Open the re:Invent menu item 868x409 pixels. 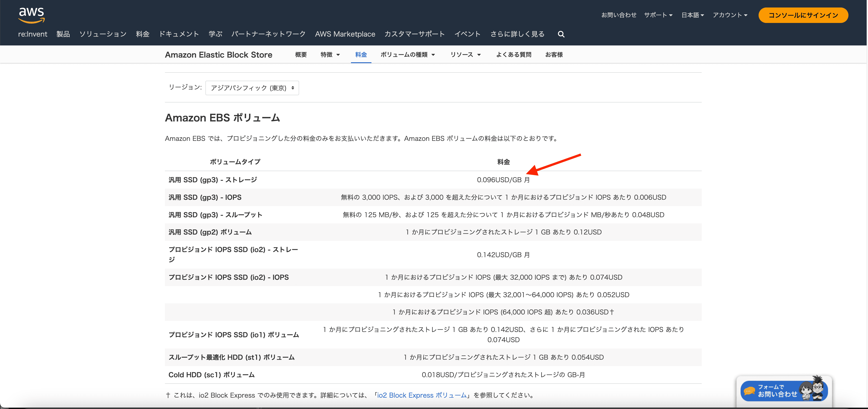pyautogui.click(x=33, y=34)
